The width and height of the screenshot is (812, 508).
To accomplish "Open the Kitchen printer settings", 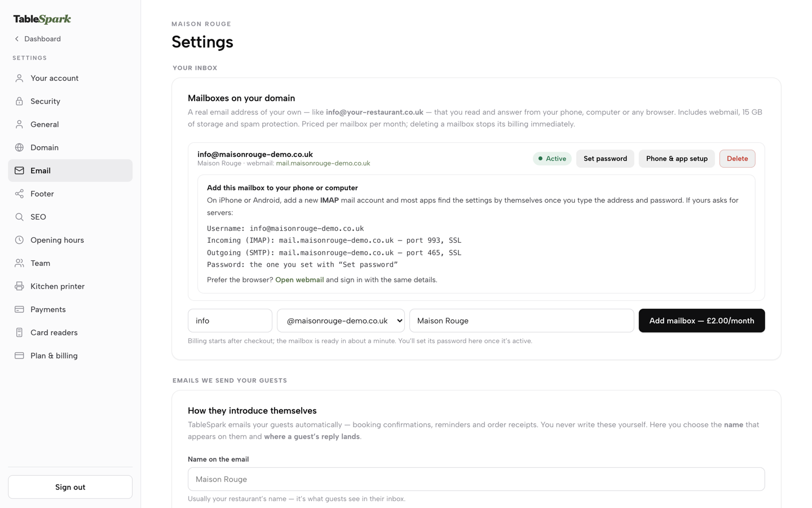I will click(x=70, y=286).
